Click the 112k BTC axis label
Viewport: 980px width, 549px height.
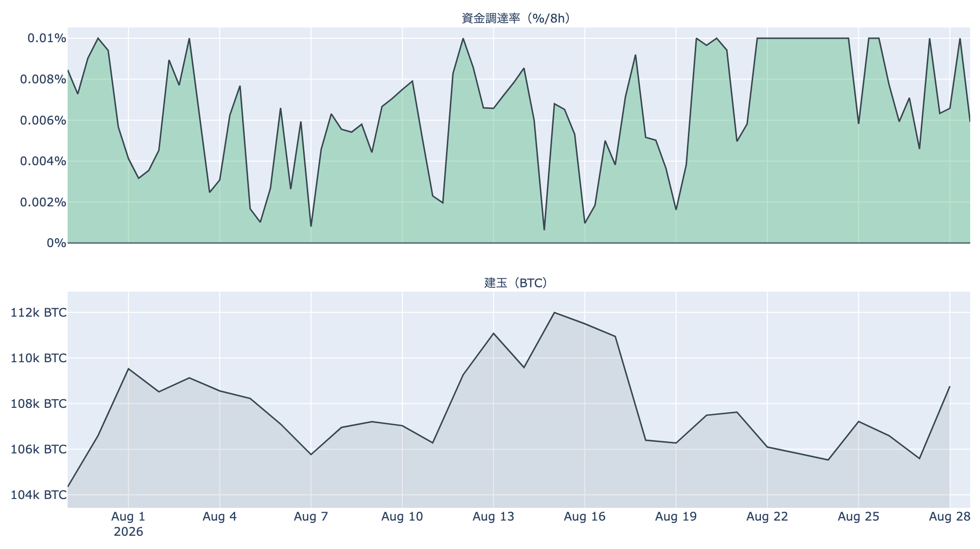(39, 313)
